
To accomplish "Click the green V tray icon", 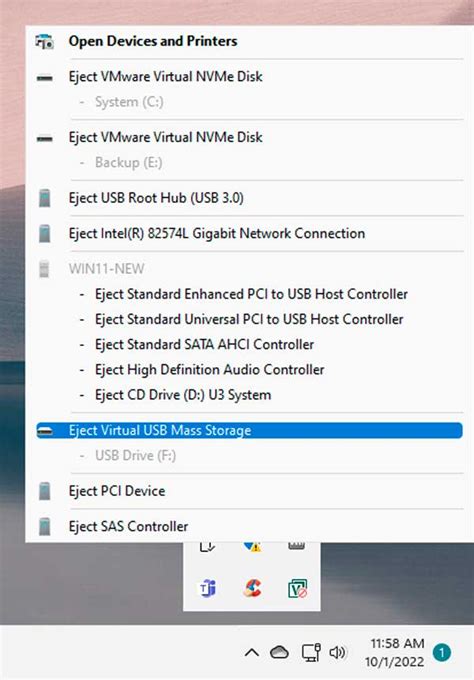I will pyautogui.click(x=297, y=588).
